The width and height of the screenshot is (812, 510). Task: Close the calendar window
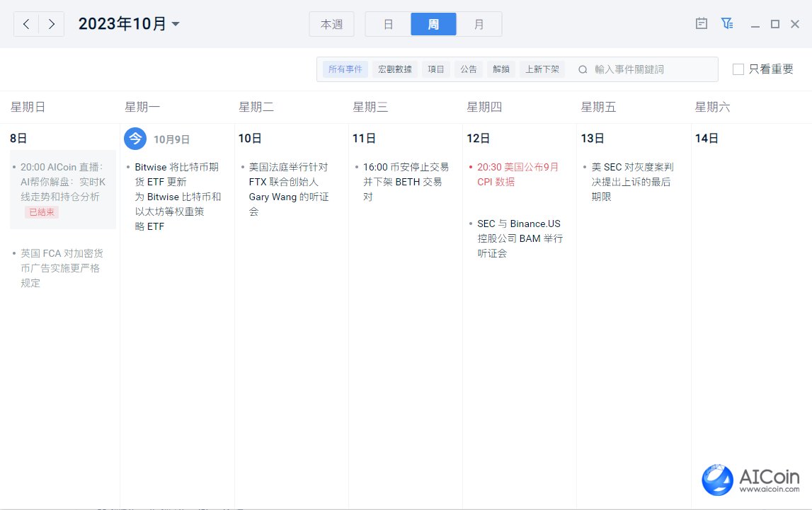(795, 24)
